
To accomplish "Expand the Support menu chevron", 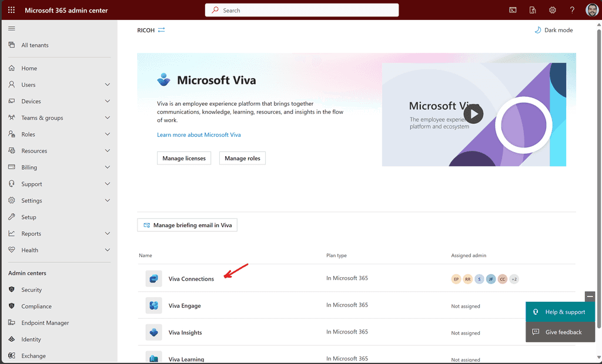I will 108,184.
